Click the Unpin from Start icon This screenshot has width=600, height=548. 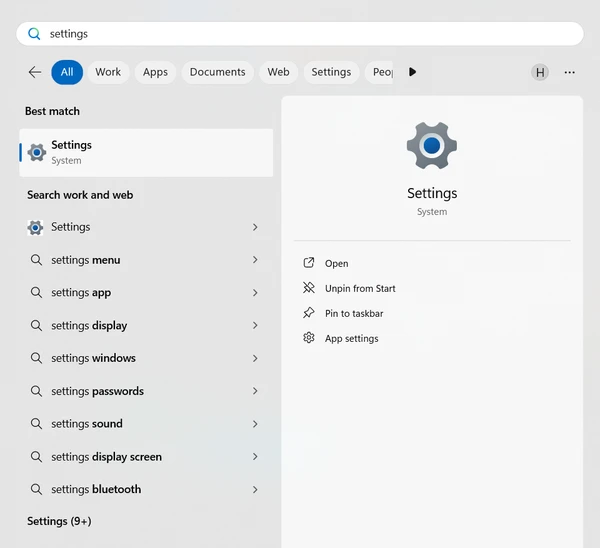coord(309,288)
